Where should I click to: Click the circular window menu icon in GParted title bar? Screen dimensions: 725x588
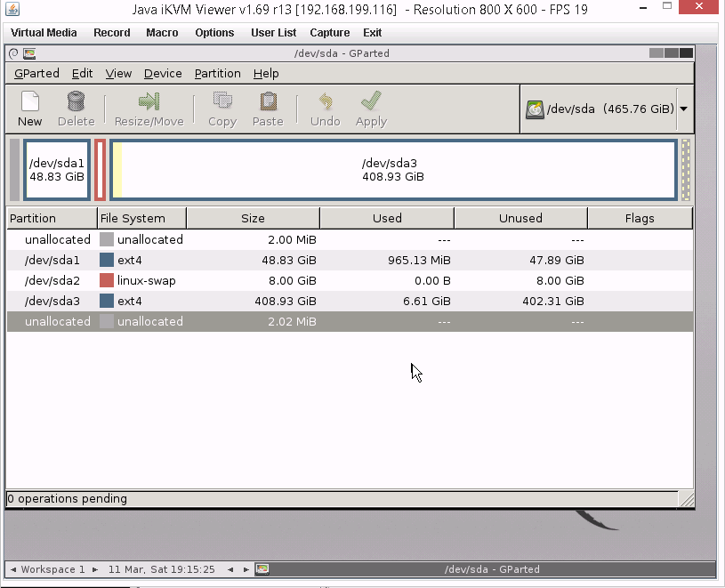pos(13,53)
